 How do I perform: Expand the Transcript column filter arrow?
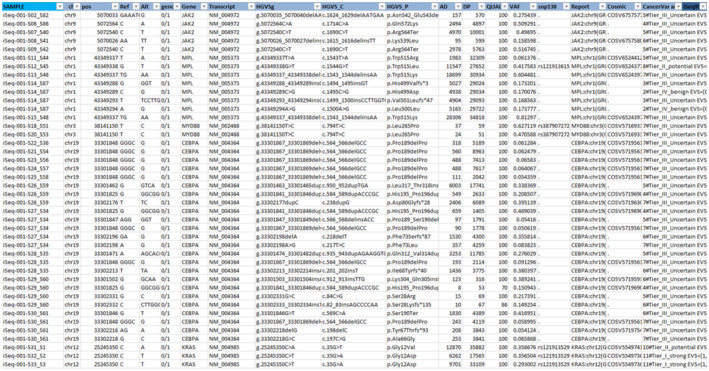click(x=251, y=7)
